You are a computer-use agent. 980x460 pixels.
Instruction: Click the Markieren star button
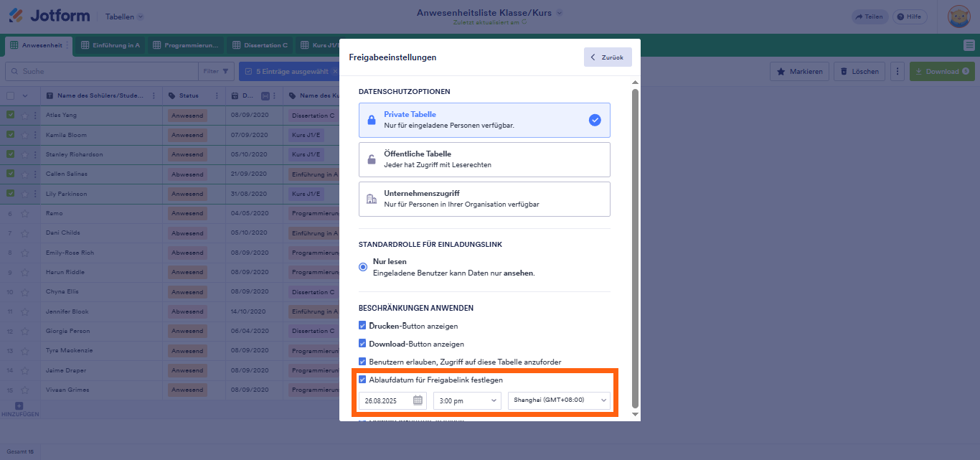pyautogui.click(x=800, y=72)
